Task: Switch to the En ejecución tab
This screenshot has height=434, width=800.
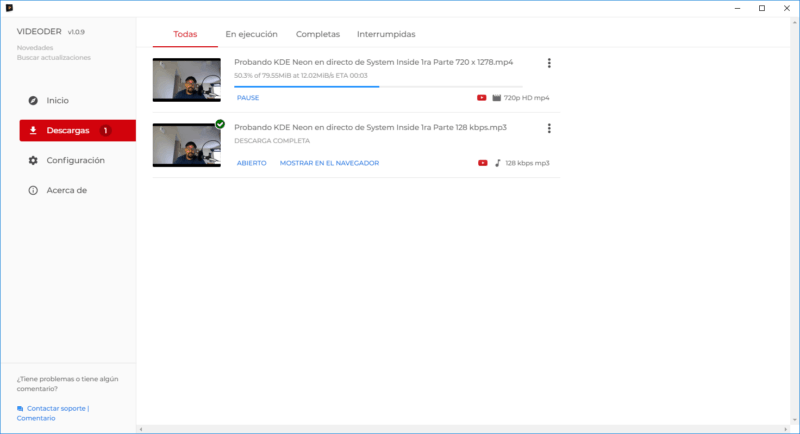Action: coord(252,34)
